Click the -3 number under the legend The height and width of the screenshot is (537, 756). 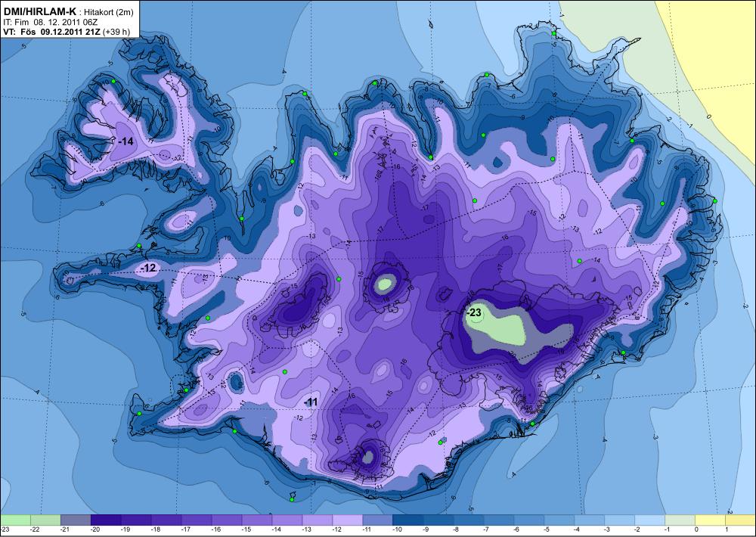pos(607,530)
